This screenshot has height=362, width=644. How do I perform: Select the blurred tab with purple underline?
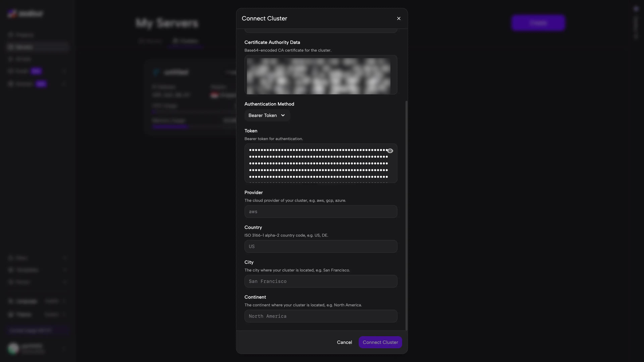(185, 41)
